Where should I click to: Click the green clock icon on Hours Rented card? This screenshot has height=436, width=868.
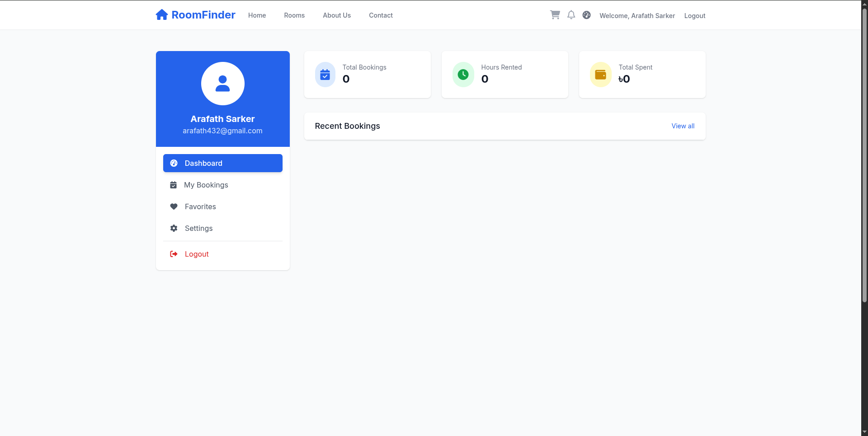(x=462, y=74)
